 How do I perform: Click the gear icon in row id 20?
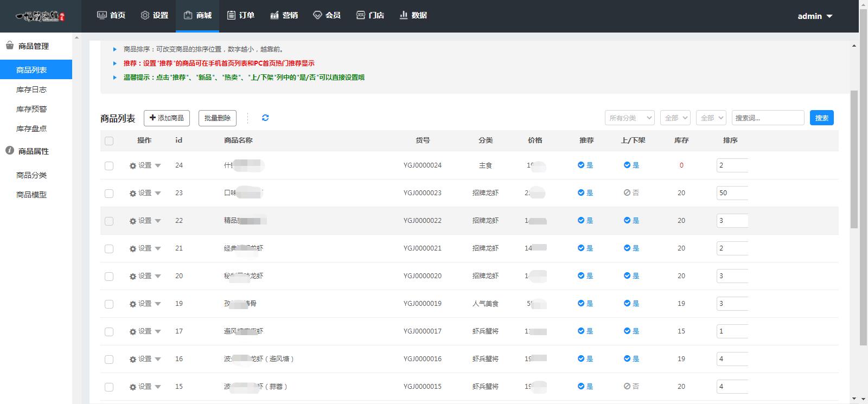tap(133, 277)
